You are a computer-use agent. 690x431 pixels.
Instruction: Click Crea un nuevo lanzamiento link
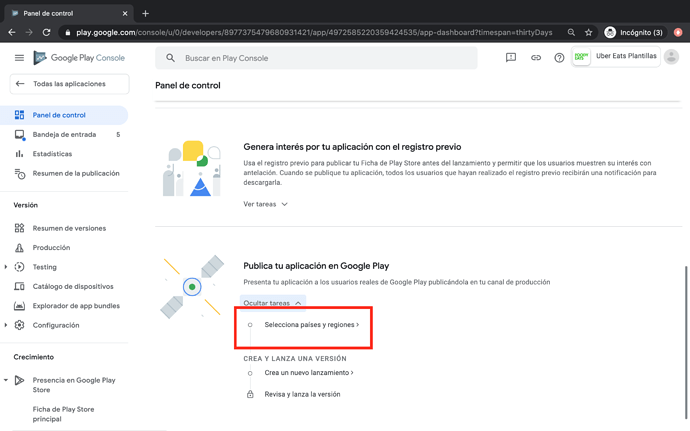pos(309,373)
